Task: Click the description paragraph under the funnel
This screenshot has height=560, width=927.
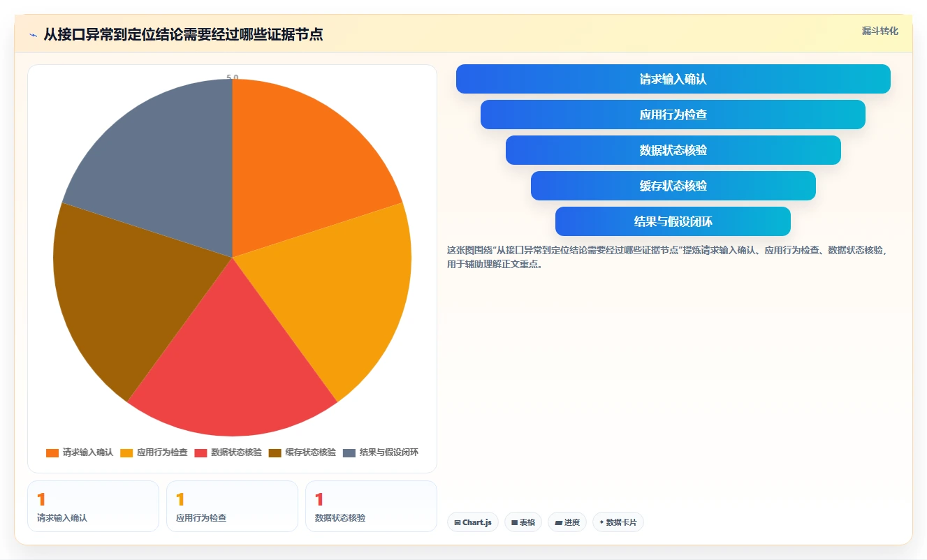Action: pos(667,257)
